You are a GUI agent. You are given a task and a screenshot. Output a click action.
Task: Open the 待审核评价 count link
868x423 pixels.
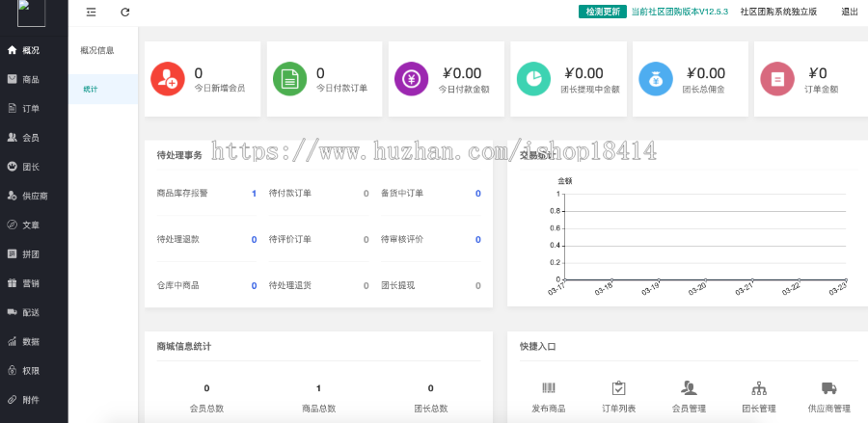point(477,239)
